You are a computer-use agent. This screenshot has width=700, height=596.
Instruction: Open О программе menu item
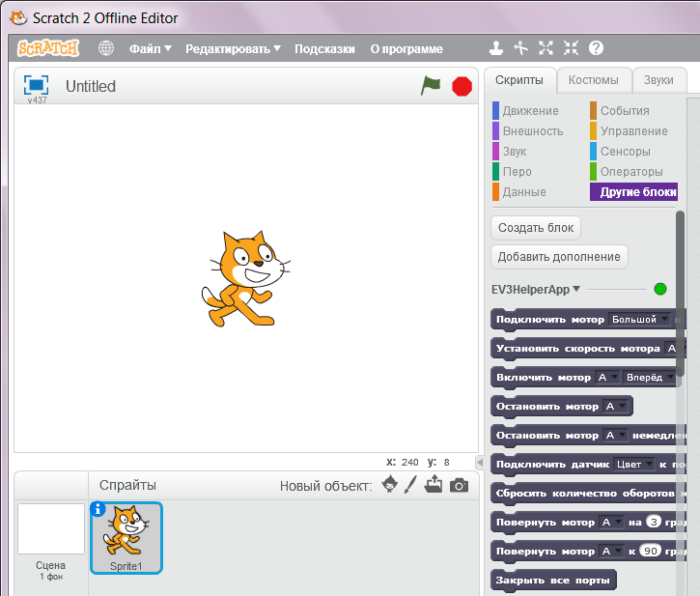click(x=406, y=48)
